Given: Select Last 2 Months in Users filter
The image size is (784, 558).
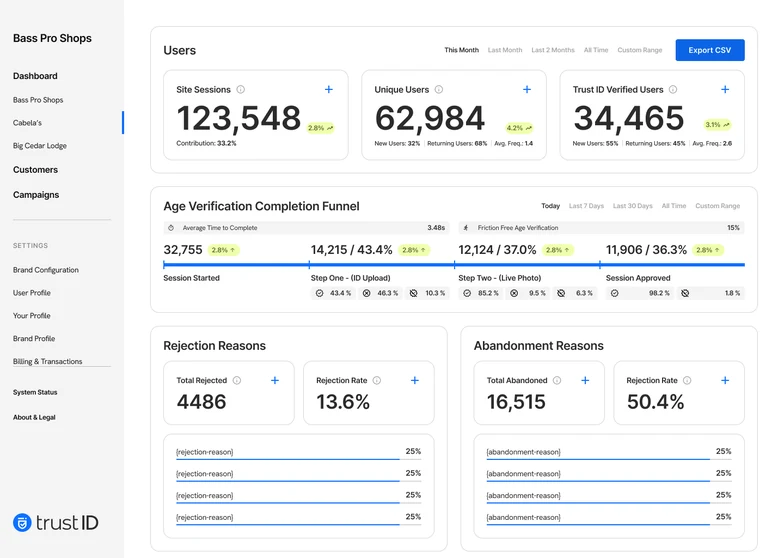Looking at the screenshot, I should point(553,50).
